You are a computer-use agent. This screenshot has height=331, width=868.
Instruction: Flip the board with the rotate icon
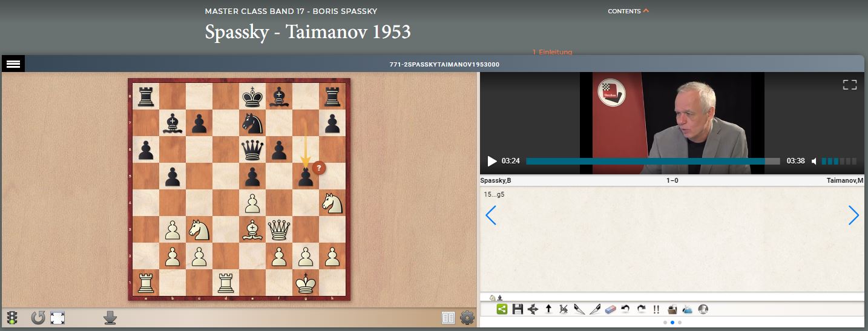pyautogui.click(x=38, y=318)
